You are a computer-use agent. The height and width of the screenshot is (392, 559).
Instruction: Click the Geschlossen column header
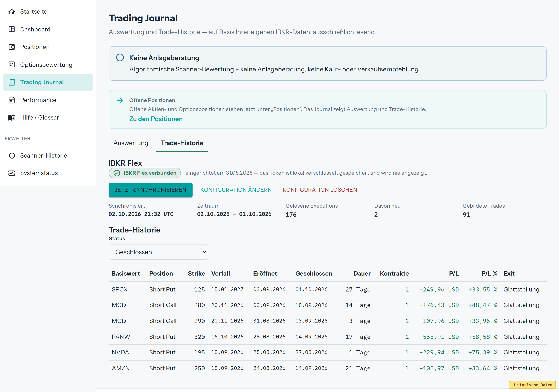click(x=314, y=273)
